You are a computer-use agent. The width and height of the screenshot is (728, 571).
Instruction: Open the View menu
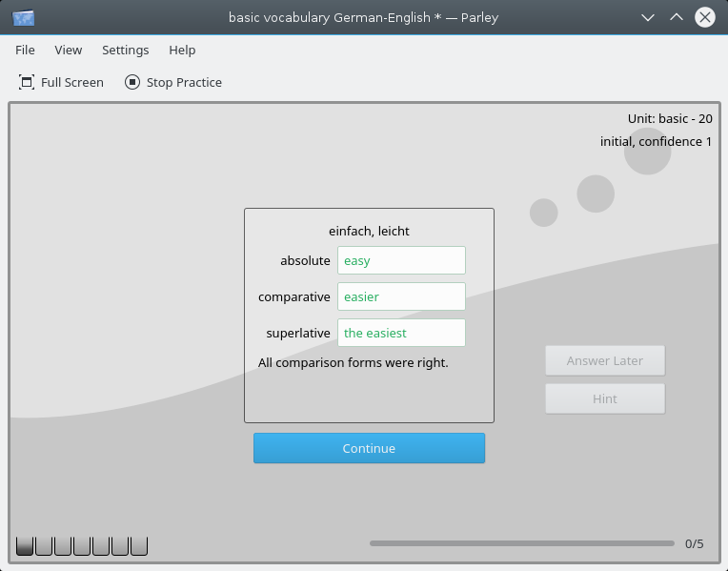pyautogui.click(x=69, y=50)
